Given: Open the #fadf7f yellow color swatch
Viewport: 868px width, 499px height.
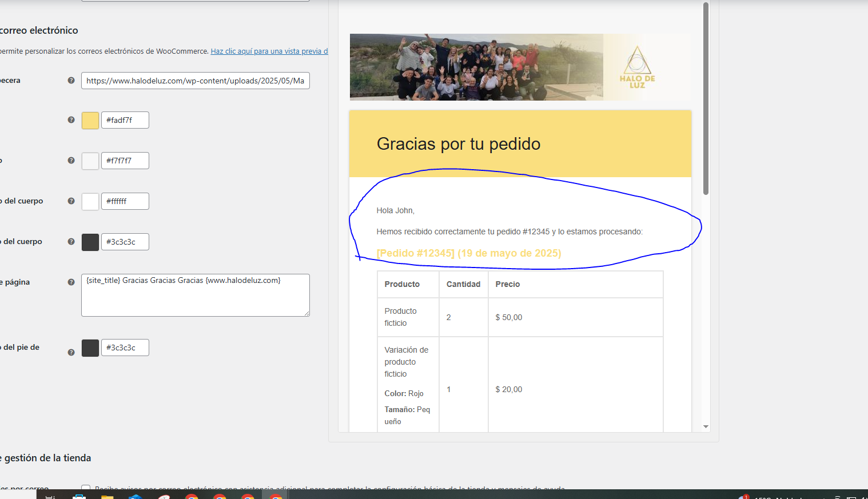Looking at the screenshot, I should [90, 120].
